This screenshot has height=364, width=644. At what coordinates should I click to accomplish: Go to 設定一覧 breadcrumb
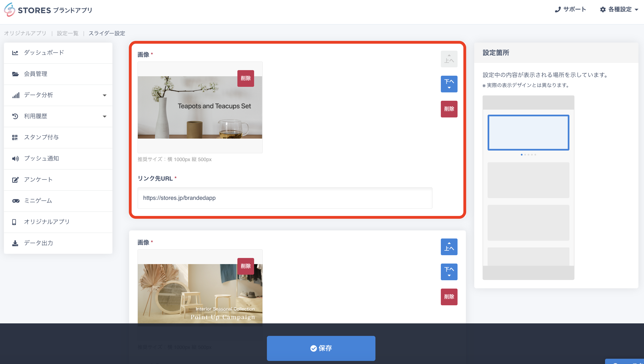[x=68, y=33]
